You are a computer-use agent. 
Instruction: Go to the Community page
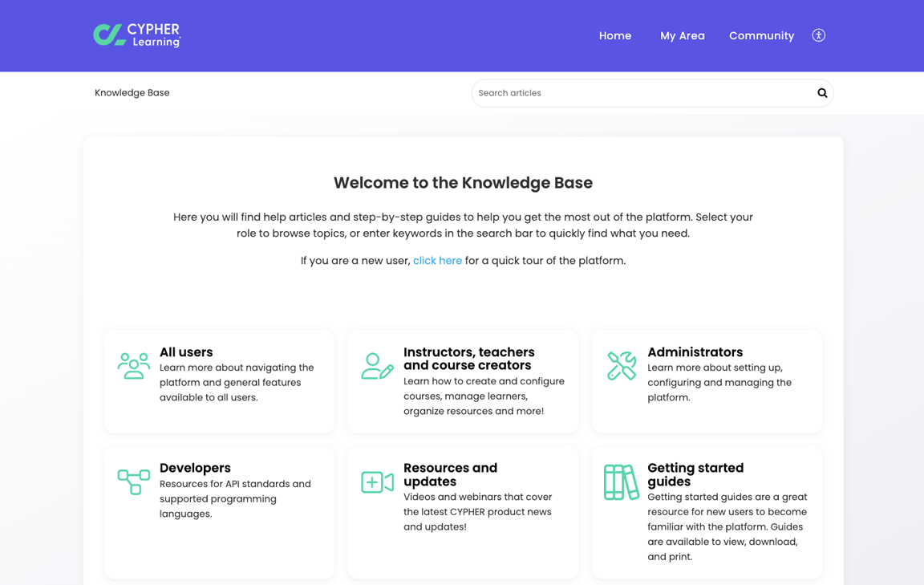761,35
